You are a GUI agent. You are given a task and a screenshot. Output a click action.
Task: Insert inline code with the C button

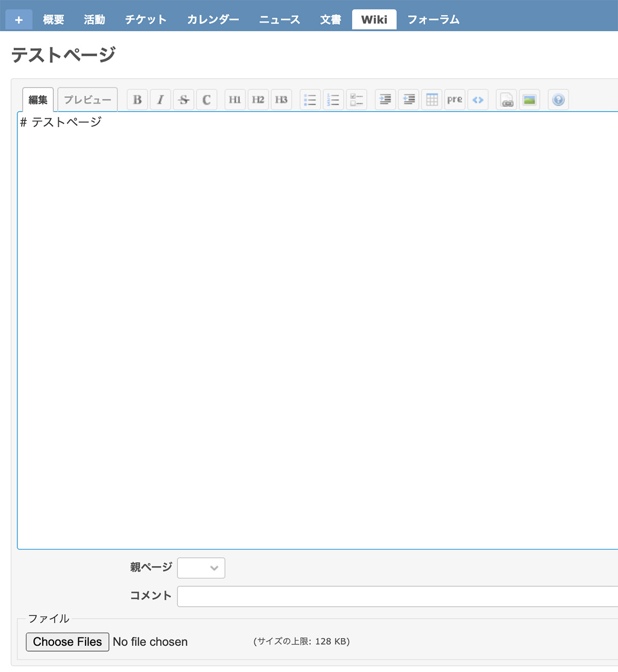click(x=207, y=99)
